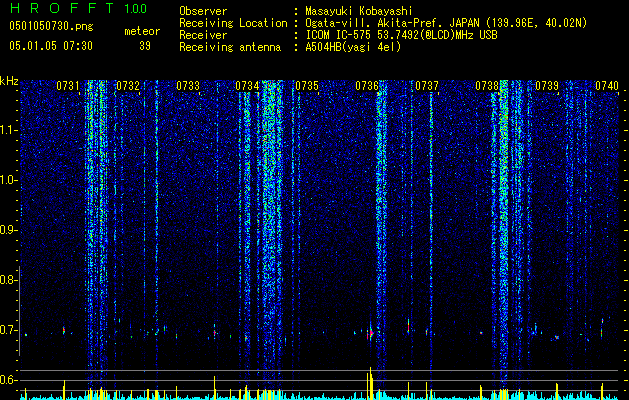Click the 0734 time marker
This screenshot has width=629, height=400.
click(x=247, y=86)
